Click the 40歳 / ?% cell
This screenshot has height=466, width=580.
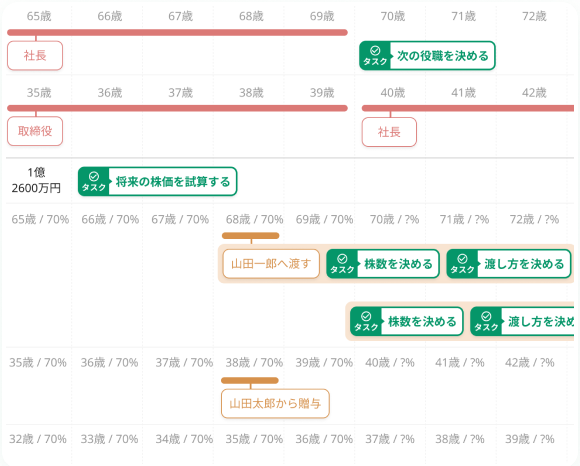[x=390, y=362]
